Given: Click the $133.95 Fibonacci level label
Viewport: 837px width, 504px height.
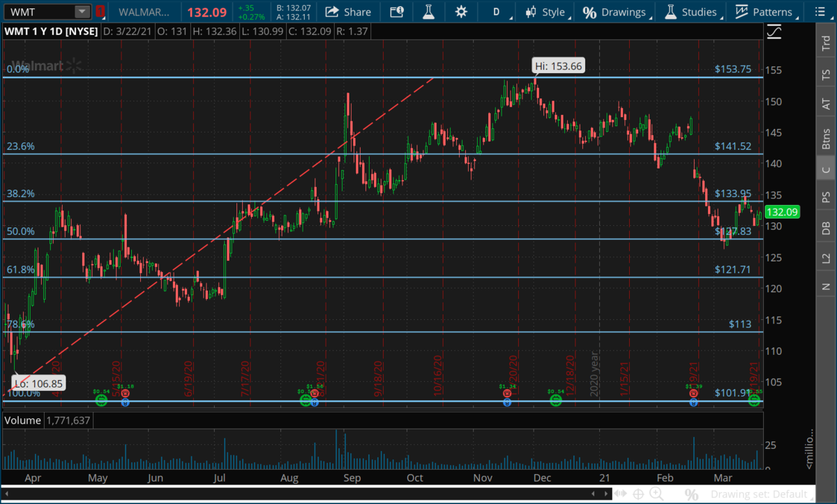Looking at the screenshot, I should (732, 193).
